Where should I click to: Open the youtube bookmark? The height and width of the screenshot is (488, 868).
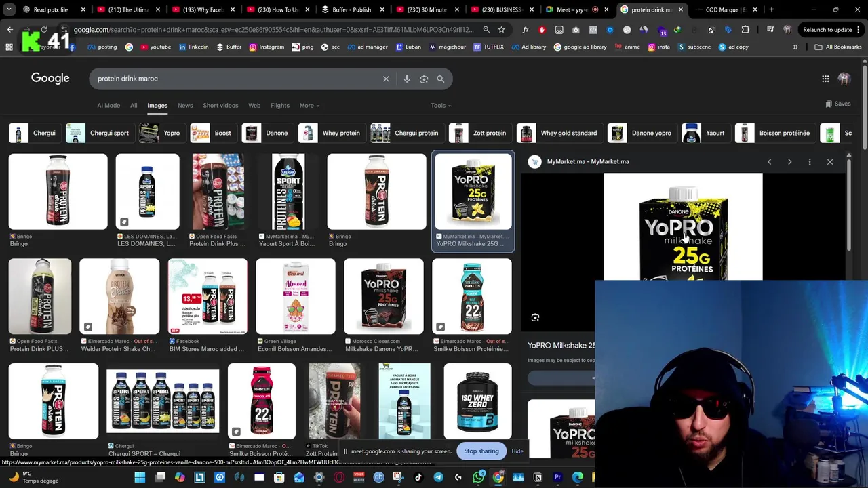point(155,47)
